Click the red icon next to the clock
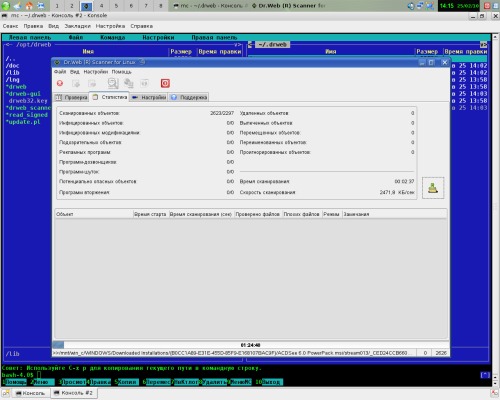 [487, 5]
